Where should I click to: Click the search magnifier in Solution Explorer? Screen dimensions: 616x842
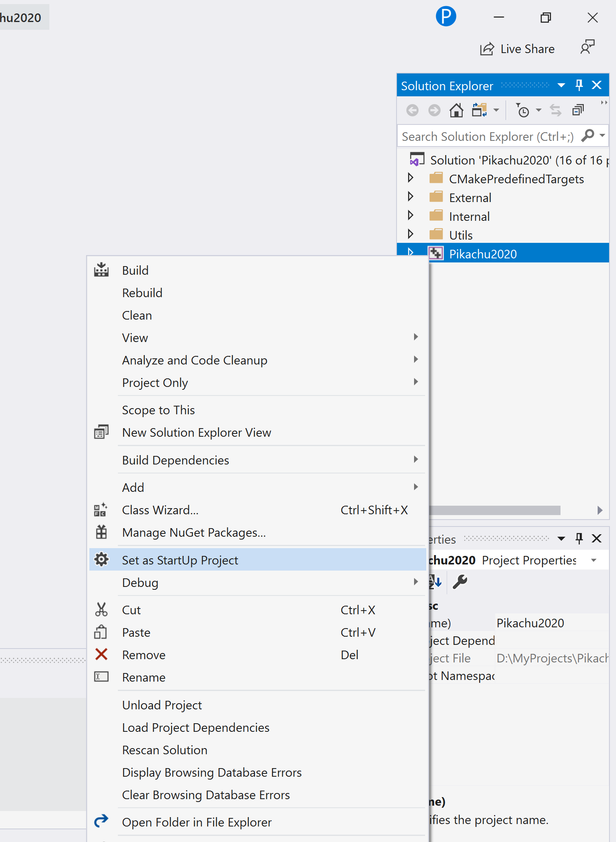(588, 136)
